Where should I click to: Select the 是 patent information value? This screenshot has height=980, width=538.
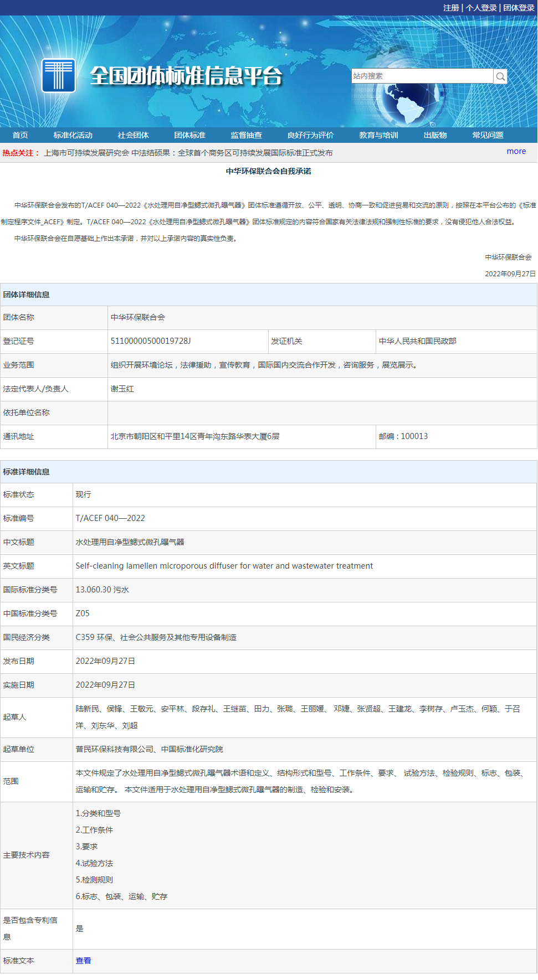[x=79, y=929]
